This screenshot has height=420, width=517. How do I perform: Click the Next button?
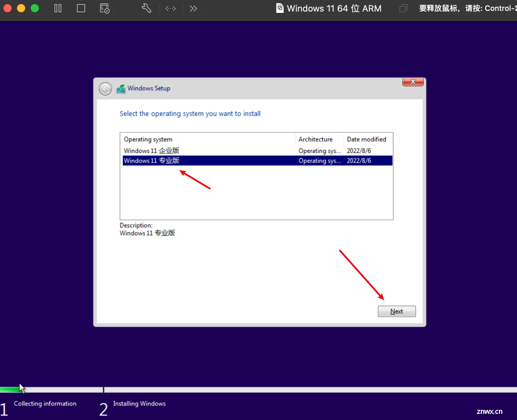[397, 311]
